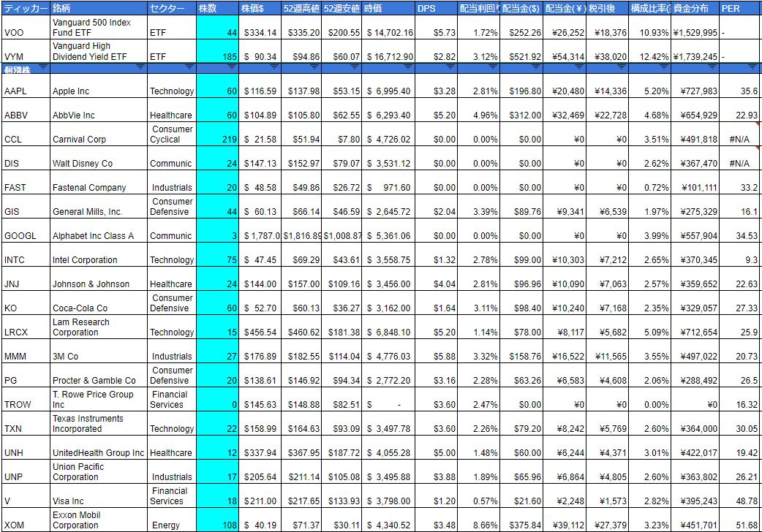
Task: Select Procter & Gamble Co cell
Action: pyautogui.click(x=99, y=375)
